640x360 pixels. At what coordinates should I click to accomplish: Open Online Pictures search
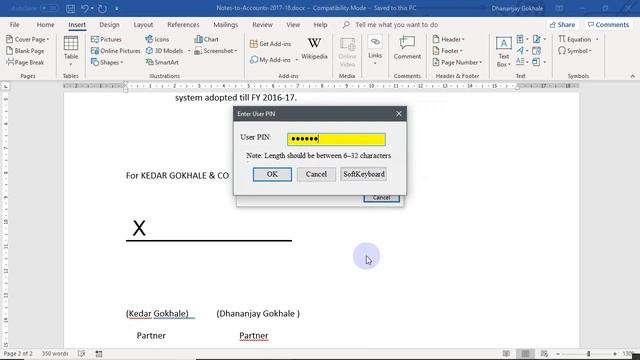click(116, 51)
